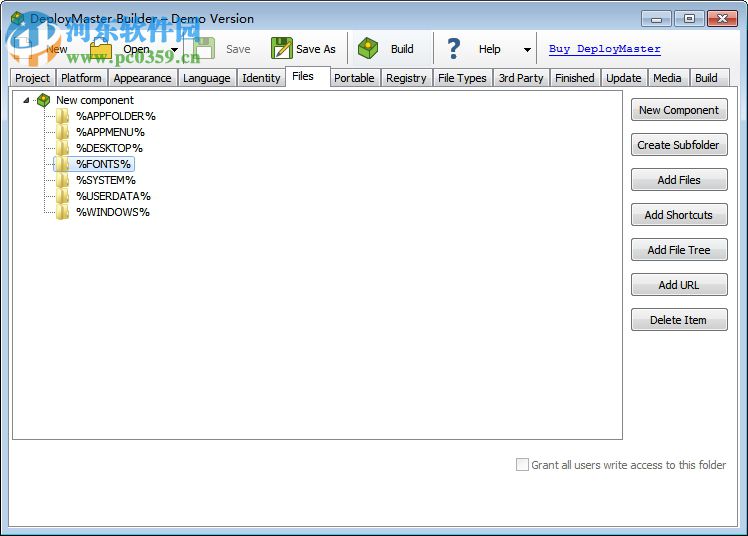Viewport: 748px width, 536px height.
Task: Click the %APPMENU% folder icon
Action: coord(62,132)
